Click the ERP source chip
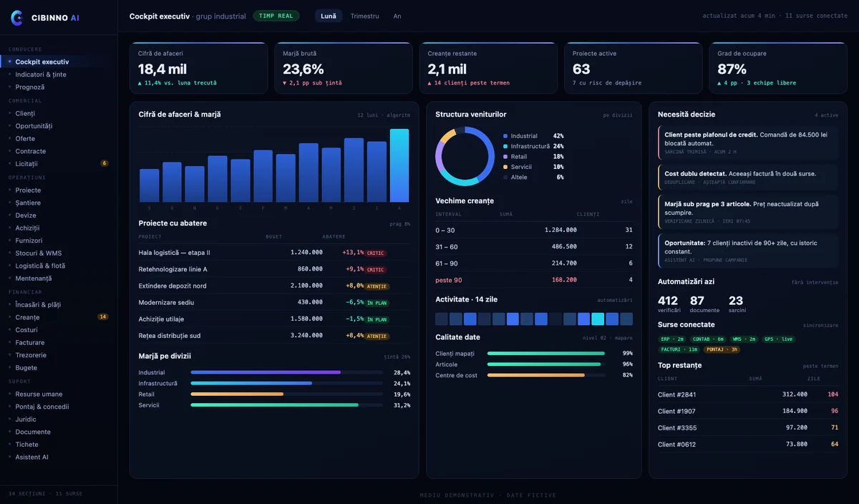Image resolution: width=859 pixels, height=504 pixels. 672,339
